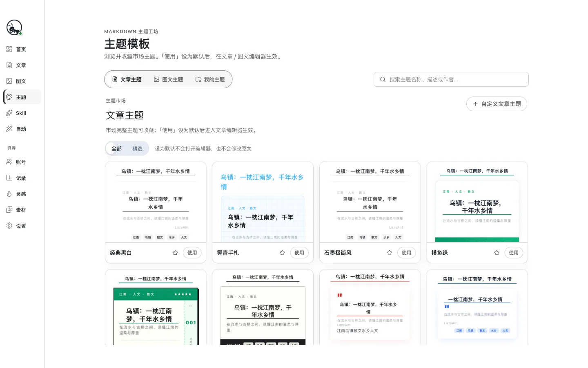The height and width of the screenshot is (368, 588).
Task: Open the red quote-mark theme preview
Action: 370,307
